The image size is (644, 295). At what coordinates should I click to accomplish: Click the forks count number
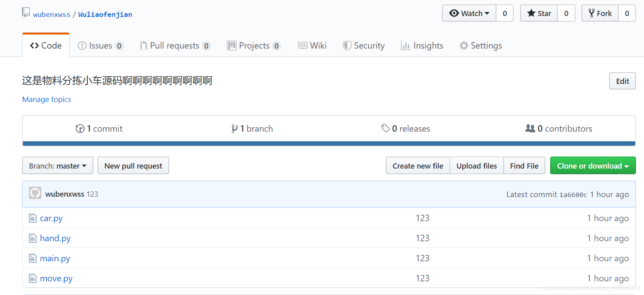pyautogui.click(x=627, y=13)
